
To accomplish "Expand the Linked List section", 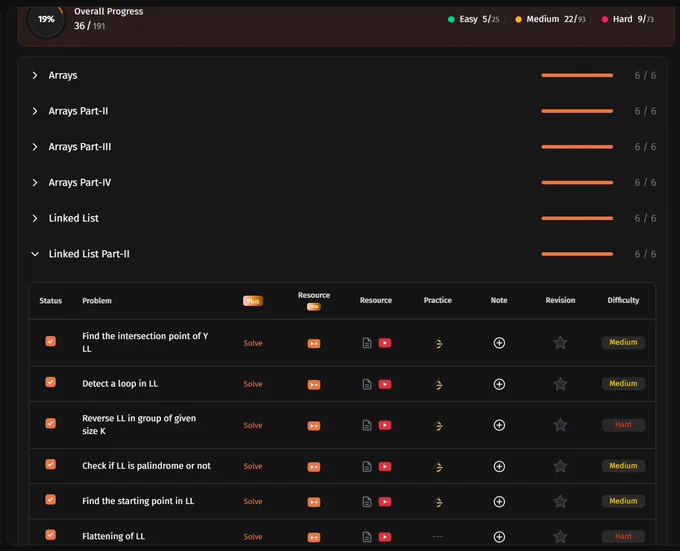I will coord(35,218).
